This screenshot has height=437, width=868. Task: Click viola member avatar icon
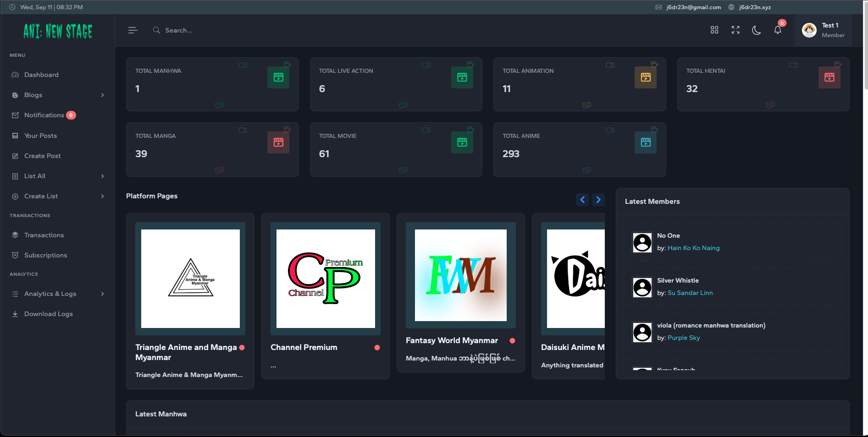click(642, 332)
